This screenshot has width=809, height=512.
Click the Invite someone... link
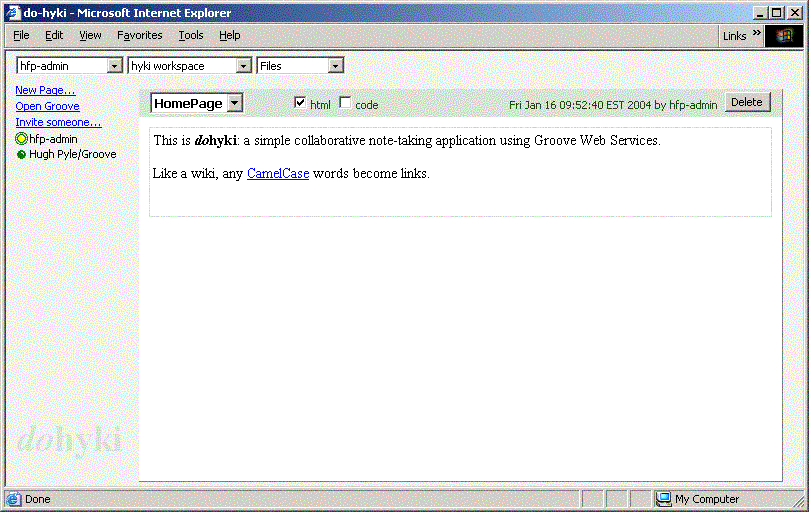tap(58, 122)
